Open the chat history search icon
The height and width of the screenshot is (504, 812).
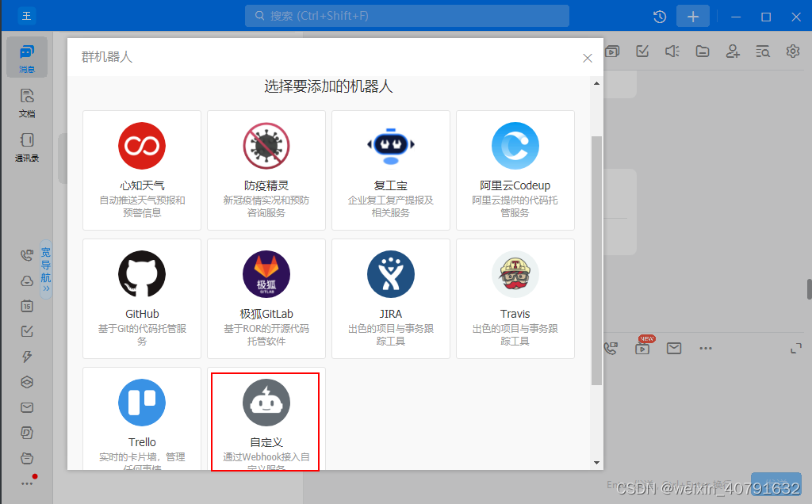point(762,52)
